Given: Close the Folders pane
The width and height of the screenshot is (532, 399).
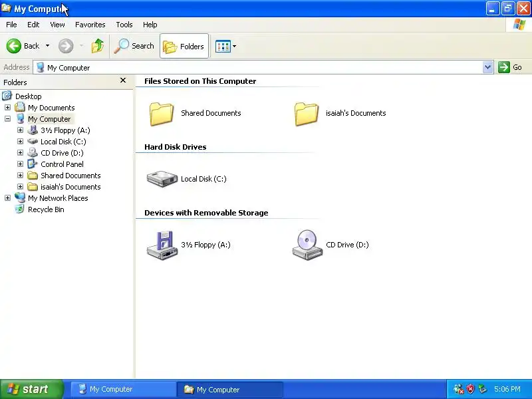Looking at the screenshot, I should (123, 80).
